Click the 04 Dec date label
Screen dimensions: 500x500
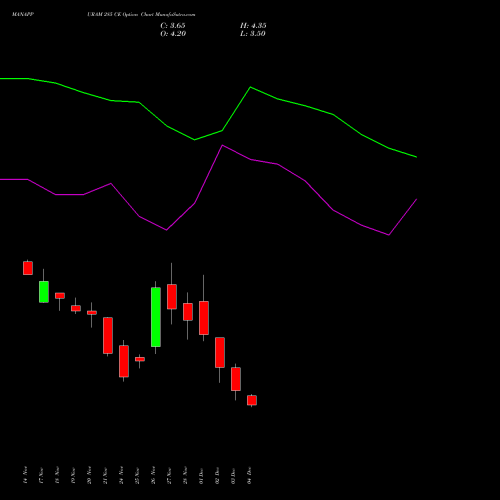[x=250, y=475]
